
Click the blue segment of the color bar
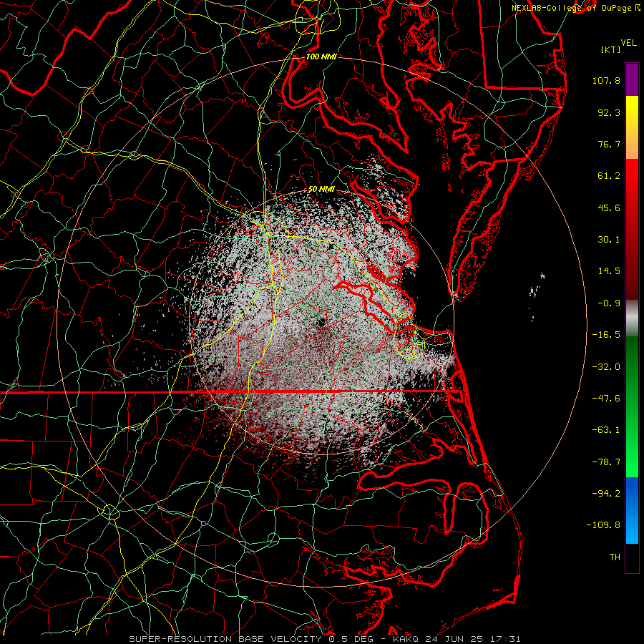coord(632,510)
